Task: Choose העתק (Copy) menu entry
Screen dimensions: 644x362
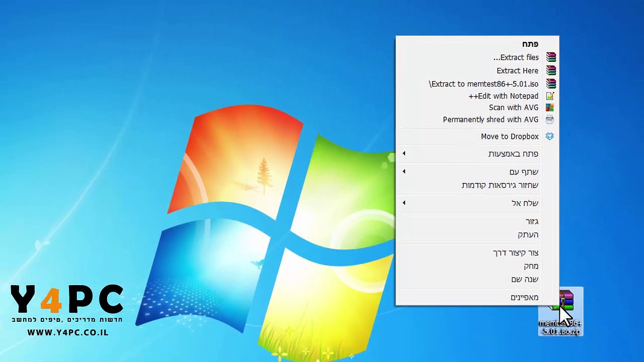Action: [x=477, y=235]
